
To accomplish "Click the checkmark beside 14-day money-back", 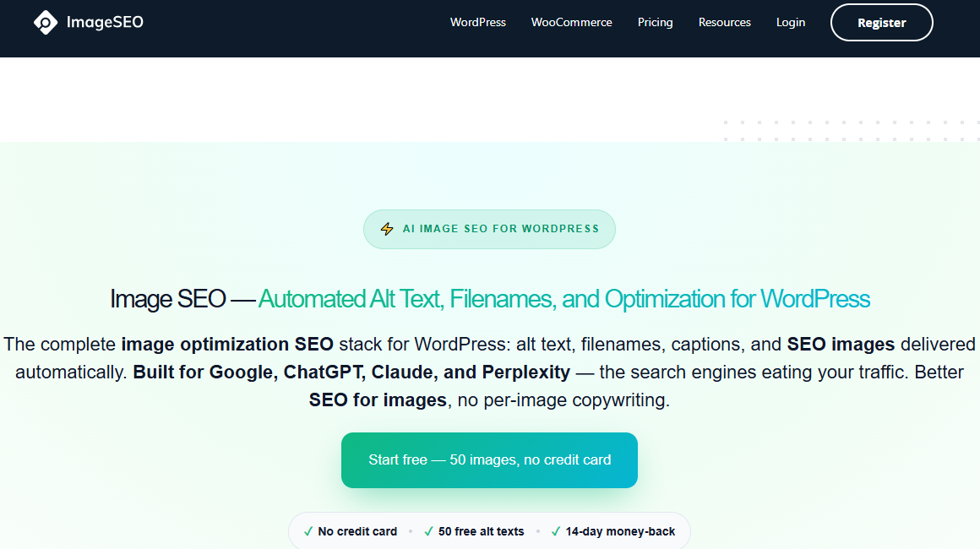I will coord(556,531).
